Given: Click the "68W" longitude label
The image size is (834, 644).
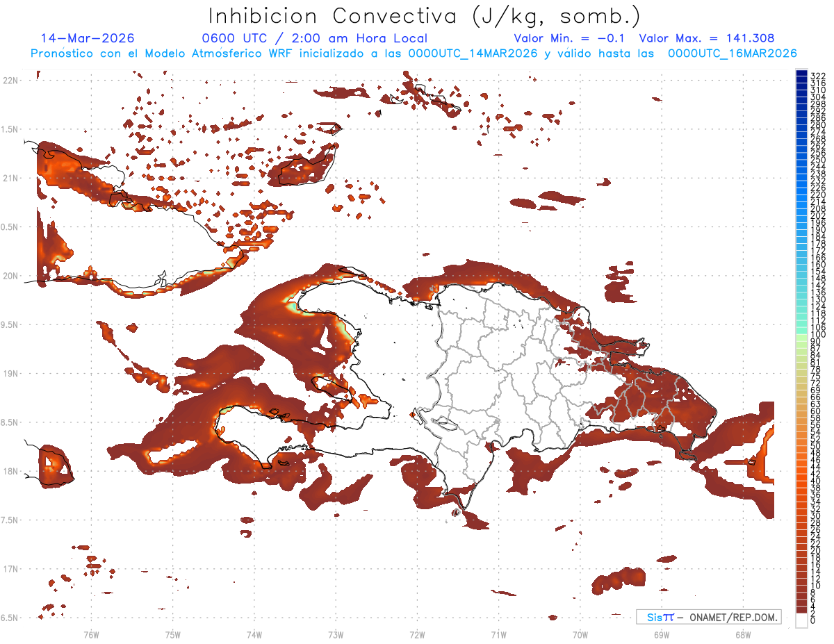Looking at the screenshot, I should point(742,634).
